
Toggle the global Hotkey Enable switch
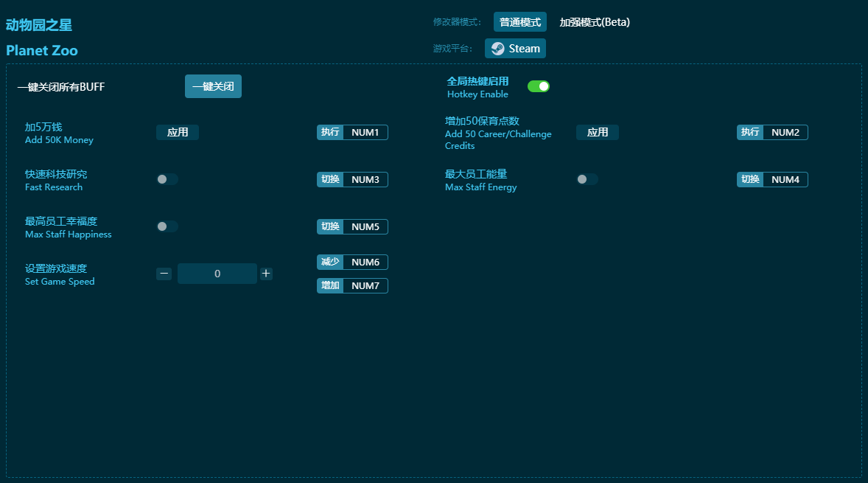coord(538,86)
